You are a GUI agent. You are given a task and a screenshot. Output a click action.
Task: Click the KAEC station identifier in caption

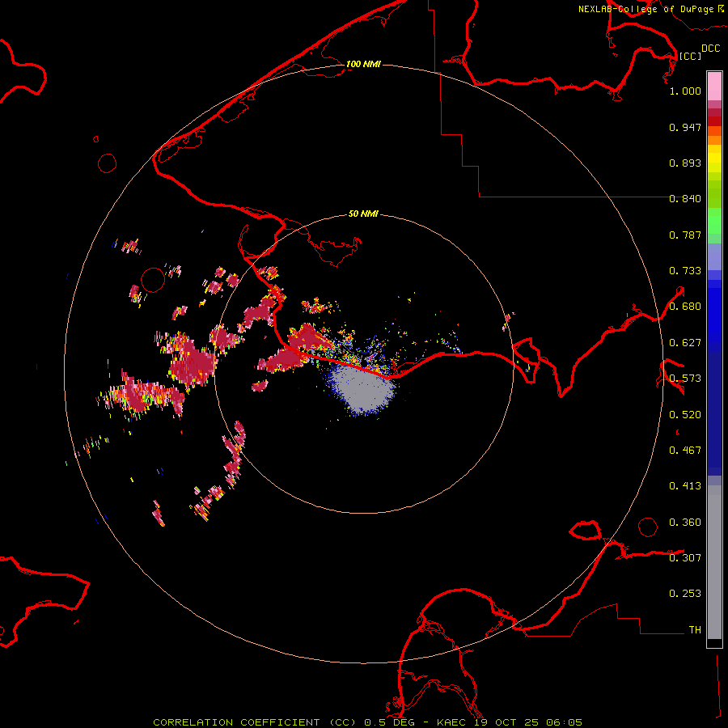pos(451,722)
